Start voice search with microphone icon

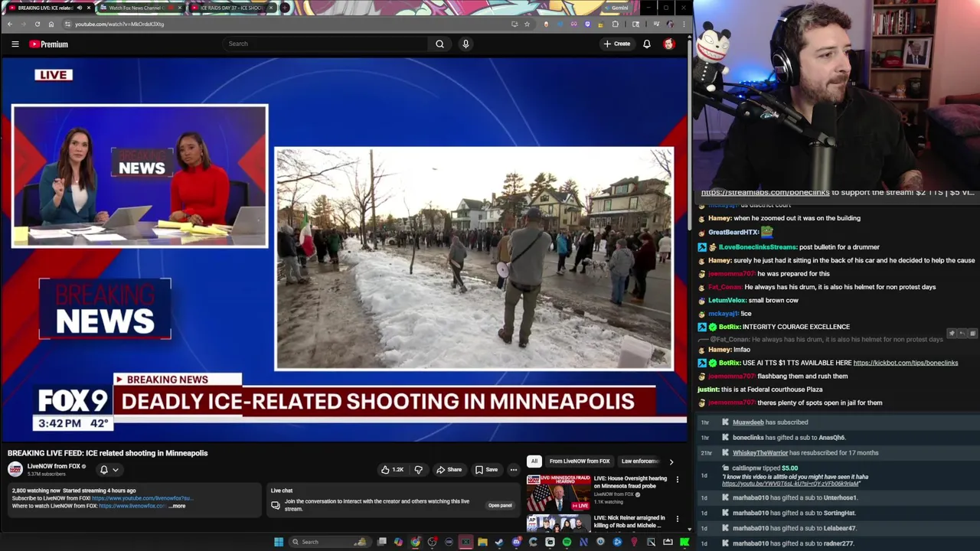(465, 44)
